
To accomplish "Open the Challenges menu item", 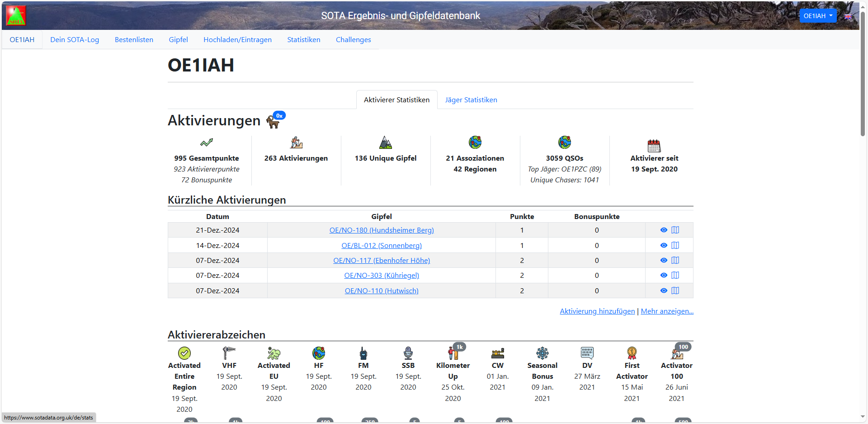I will coord(353,40).
